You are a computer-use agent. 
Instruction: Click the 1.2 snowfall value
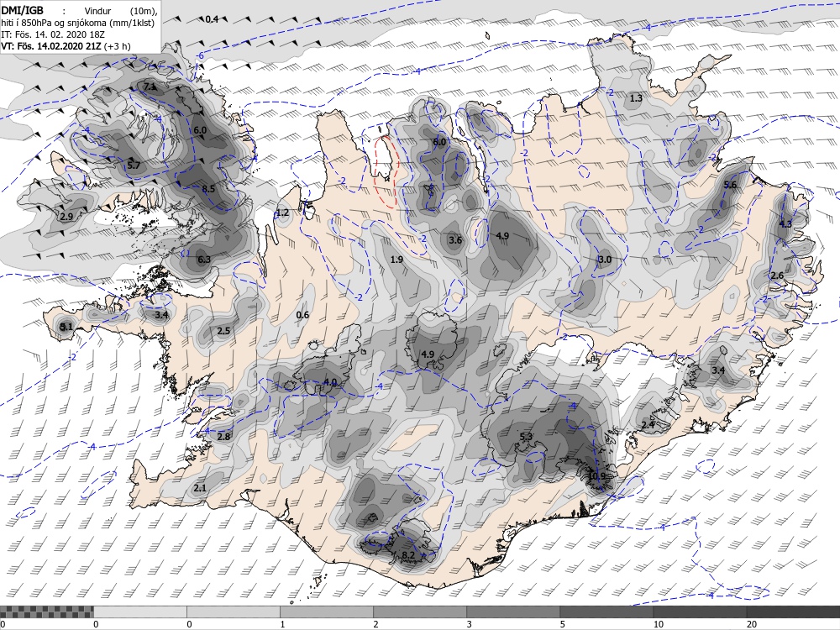[x=282, y=213]
